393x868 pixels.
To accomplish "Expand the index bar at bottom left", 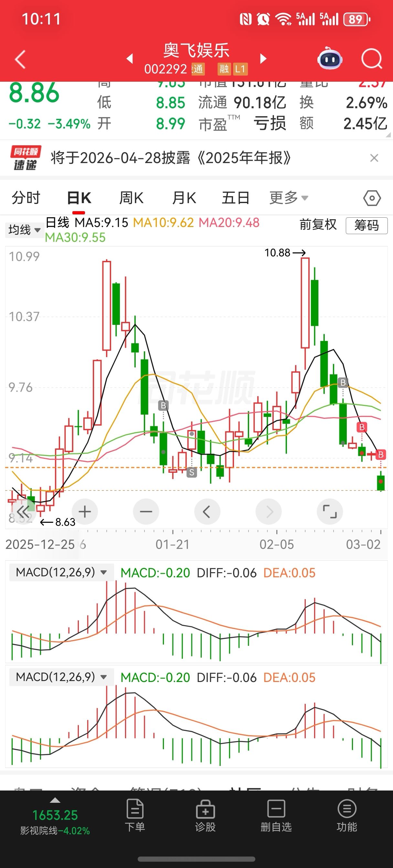I will pyautogui.click(x=55, y=800).
